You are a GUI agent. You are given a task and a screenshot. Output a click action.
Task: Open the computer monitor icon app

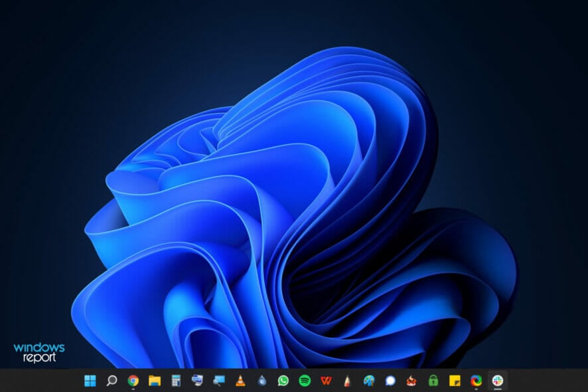pyautogui.click(x=197, y=380)
